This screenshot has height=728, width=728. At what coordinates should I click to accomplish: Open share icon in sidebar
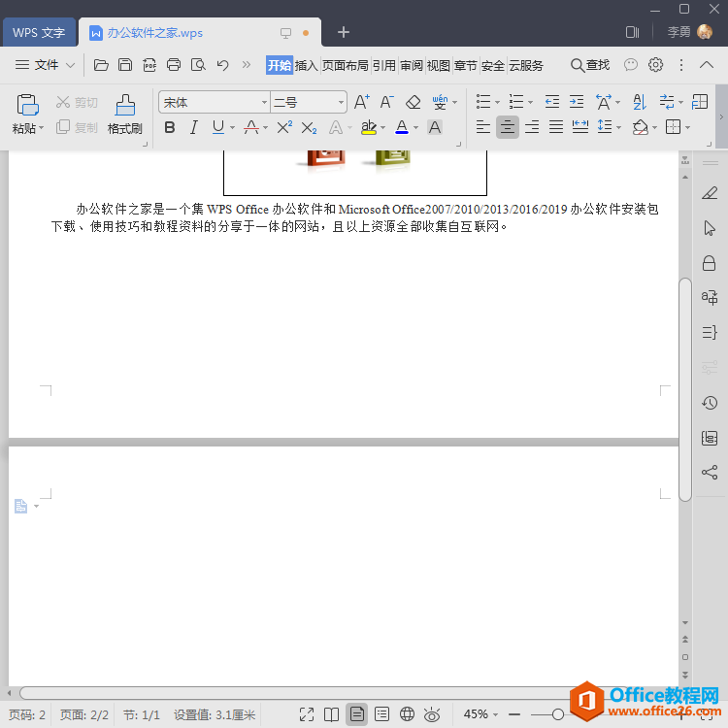click(x=710, y=472)
